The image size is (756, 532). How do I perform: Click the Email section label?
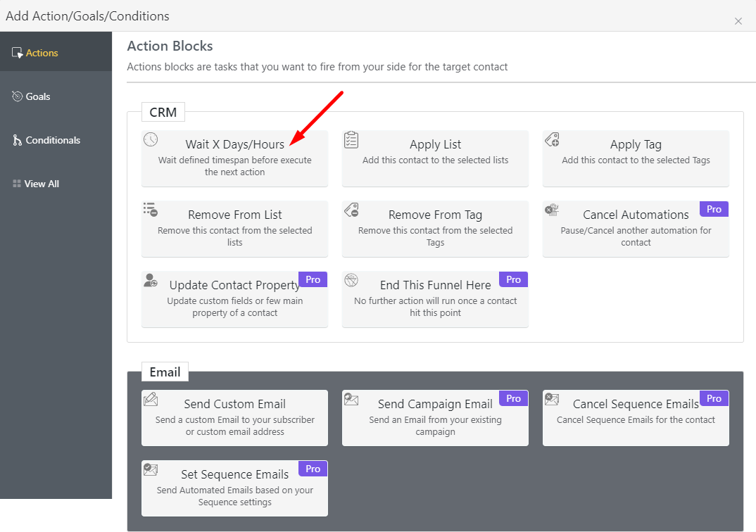(165, 372)
